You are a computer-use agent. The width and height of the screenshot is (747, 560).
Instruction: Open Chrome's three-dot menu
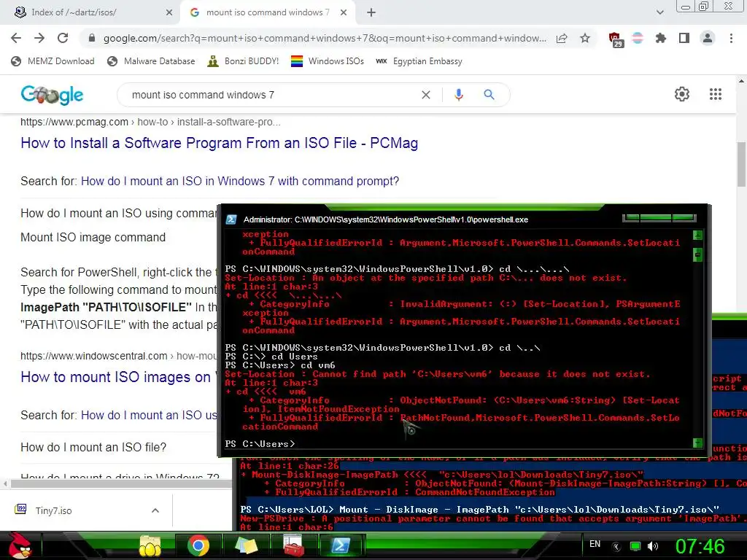pyautogui.click(x=731, y=38)
